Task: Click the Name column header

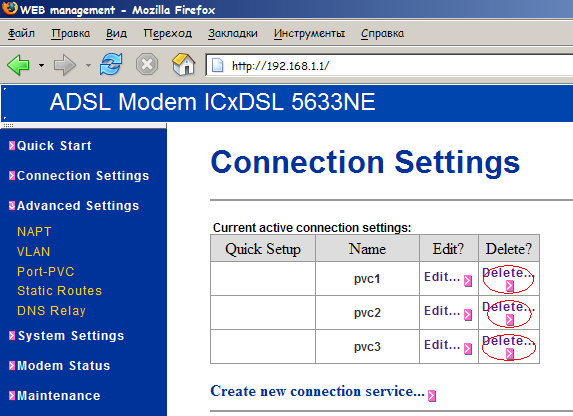Action: 367,249
